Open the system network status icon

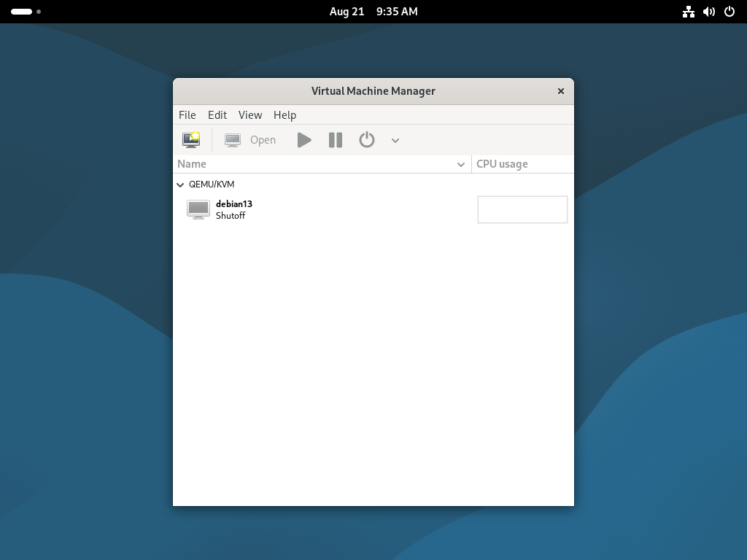click(688, 12)
